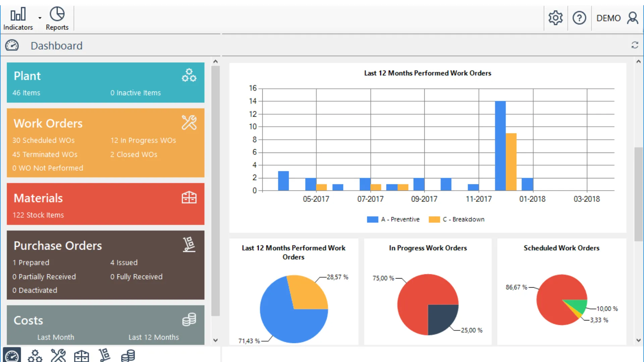Screen dimensions: 644x362
Task: Click the Dashboard gauge icon in the header
Action: [12, 45]
